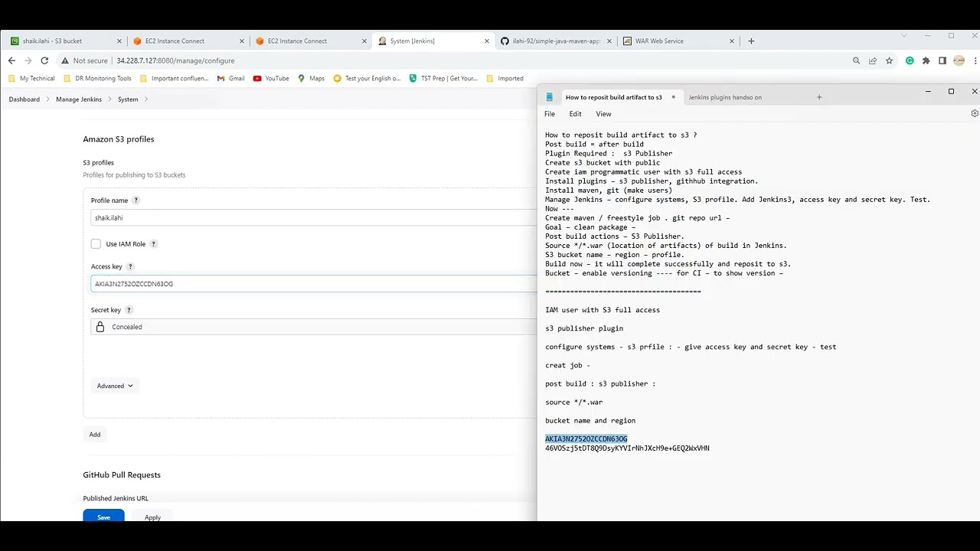Reload the Jenkins configure page
980x551 pixels.
click(44, 60)
